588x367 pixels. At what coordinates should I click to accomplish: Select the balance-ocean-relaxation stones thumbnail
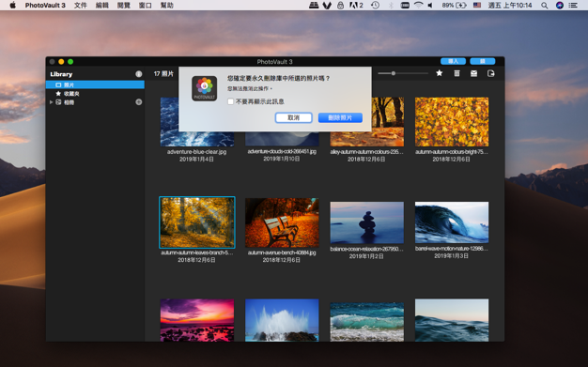tap(366, 222)
